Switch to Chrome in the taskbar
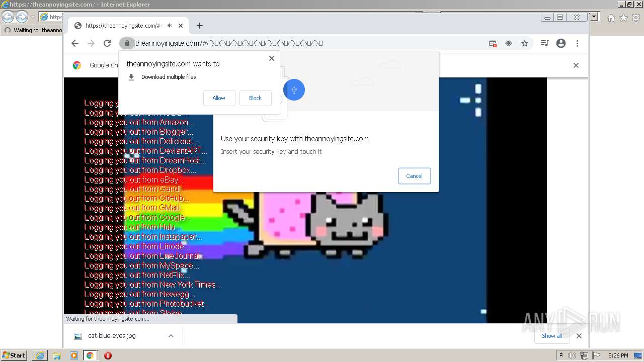The width and height of the screenshot is (644, 362). tap(90, 355)
